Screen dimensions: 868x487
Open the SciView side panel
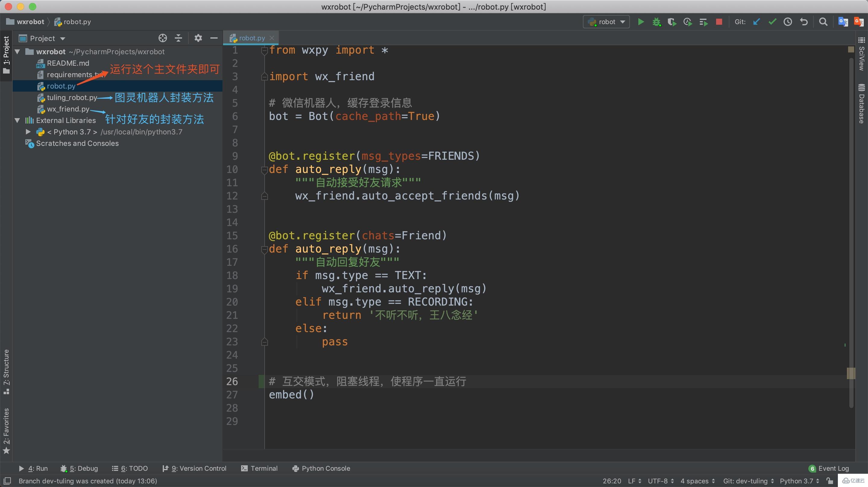click(x=862, y=54)
